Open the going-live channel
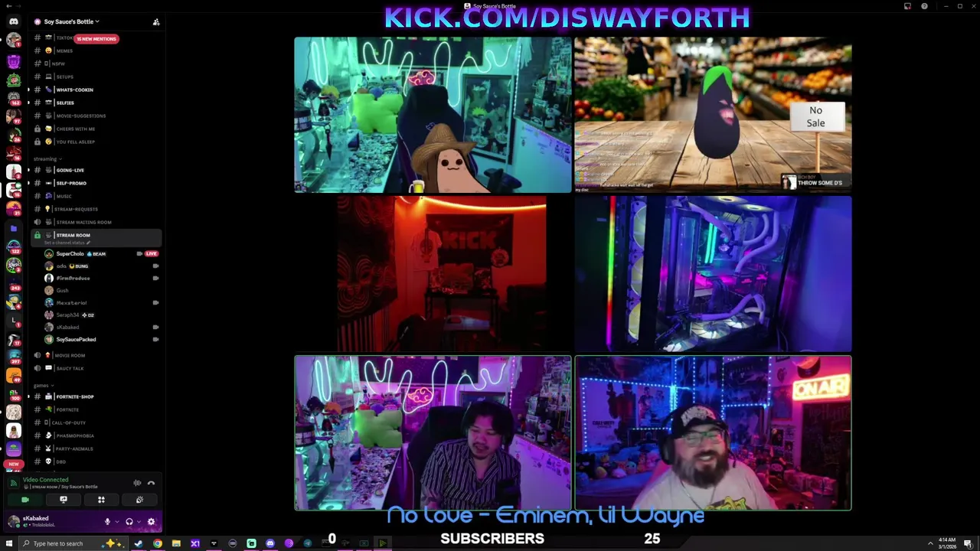This screenshot has height=551, width=980. (96, 170)
